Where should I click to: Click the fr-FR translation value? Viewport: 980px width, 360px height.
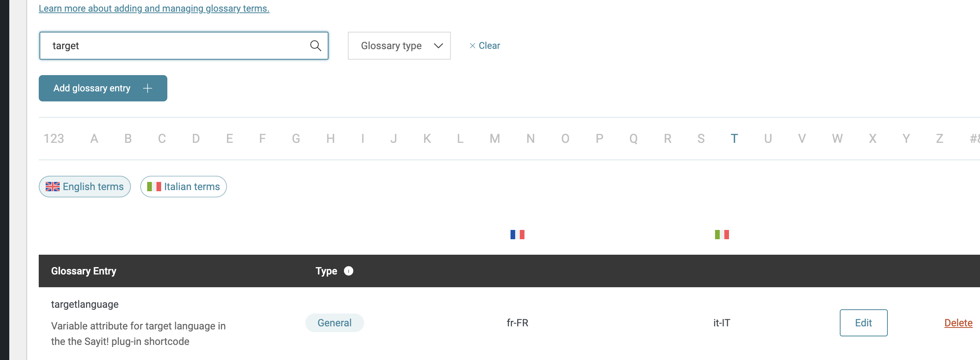point(518,323)
